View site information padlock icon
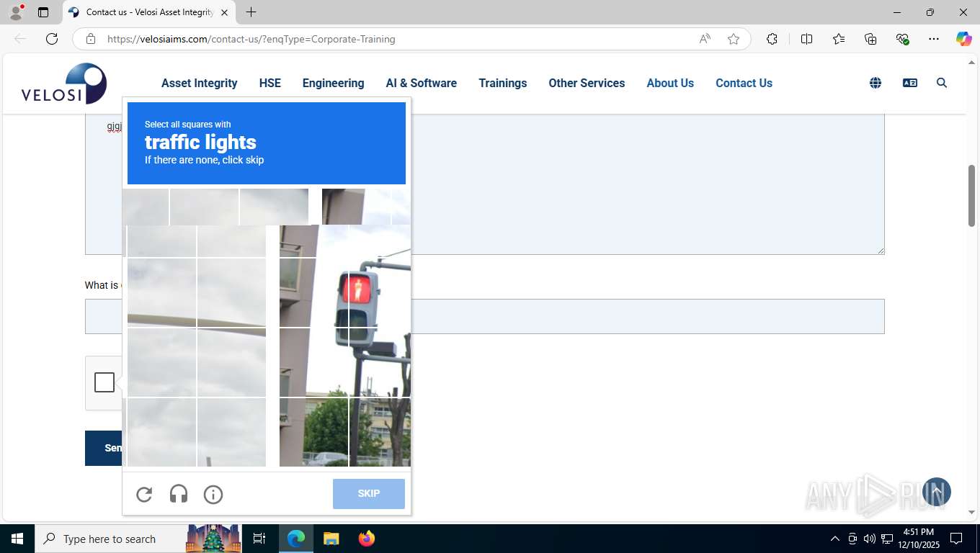The image size is (980, 553). [91, 39]
